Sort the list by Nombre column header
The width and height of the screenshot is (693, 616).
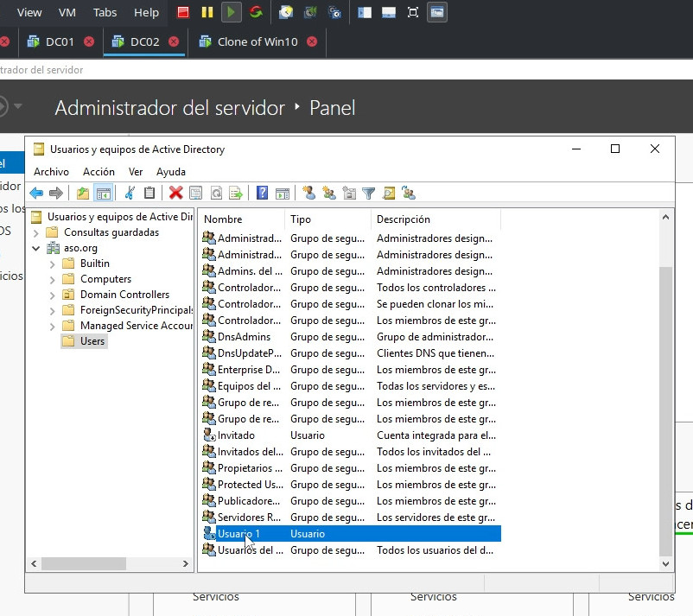(x=241, y=219)
